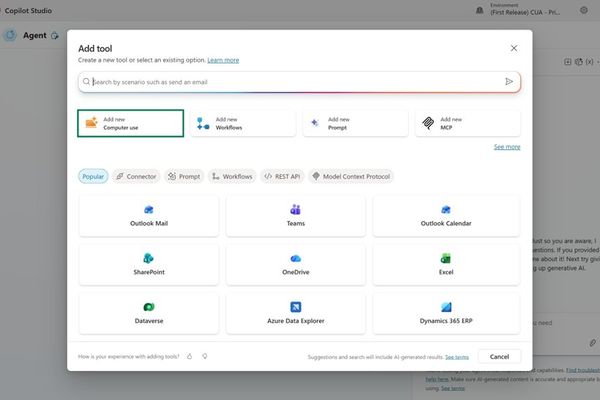Click the MCP logo icon

click(x=428, y=123)
